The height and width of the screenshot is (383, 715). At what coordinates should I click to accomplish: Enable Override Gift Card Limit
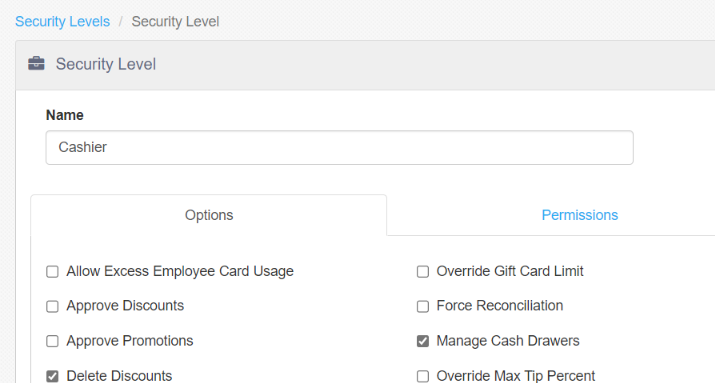pyautogui.click(x=423, y=272)
